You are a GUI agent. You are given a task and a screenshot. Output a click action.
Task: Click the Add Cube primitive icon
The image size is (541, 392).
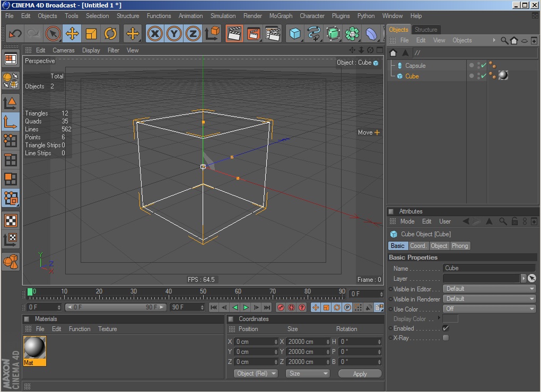tap(295, 34)
